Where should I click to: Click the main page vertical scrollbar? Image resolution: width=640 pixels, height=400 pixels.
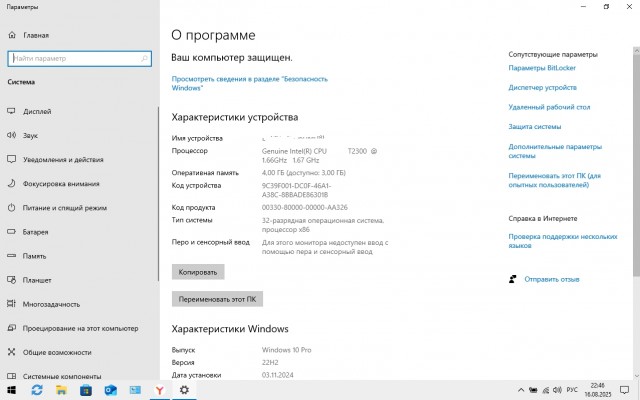pyautogui.click(x=636, y=165)
